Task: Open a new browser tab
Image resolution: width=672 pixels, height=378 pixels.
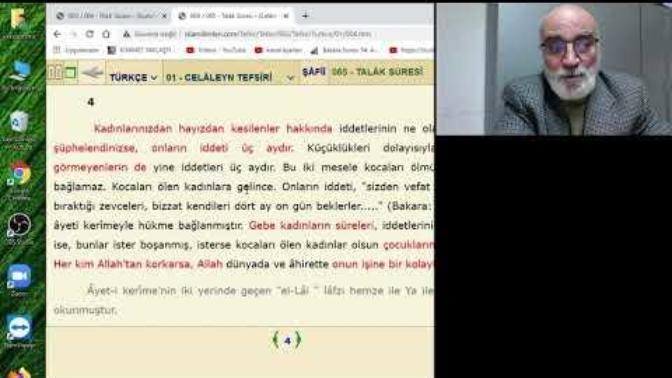Action: 305,16
